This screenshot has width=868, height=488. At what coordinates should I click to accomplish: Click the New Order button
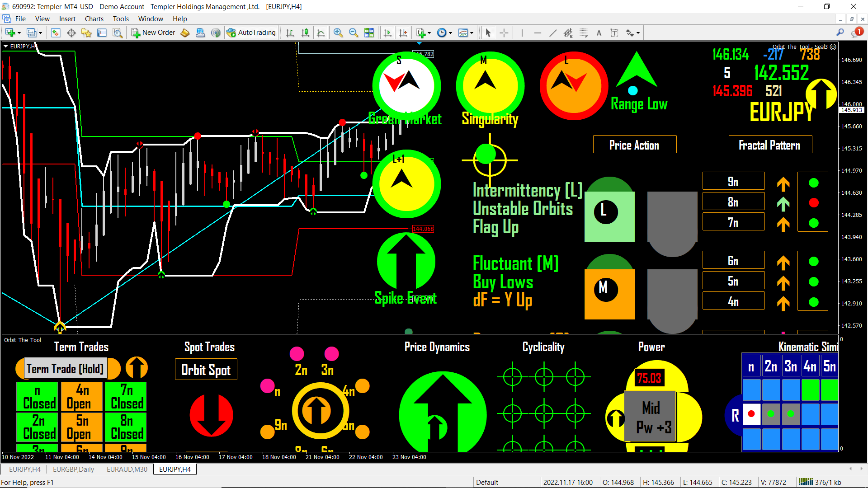[x=153, y=33]
